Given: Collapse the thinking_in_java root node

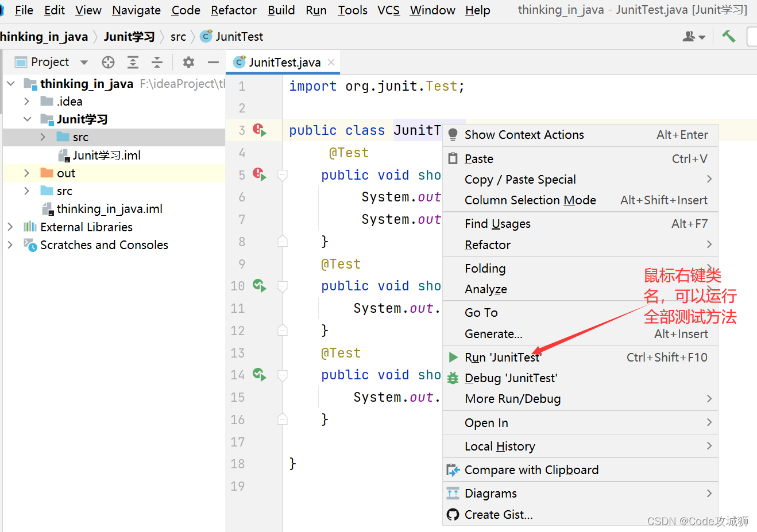Looking at the screenshot, I should [11, 84].
